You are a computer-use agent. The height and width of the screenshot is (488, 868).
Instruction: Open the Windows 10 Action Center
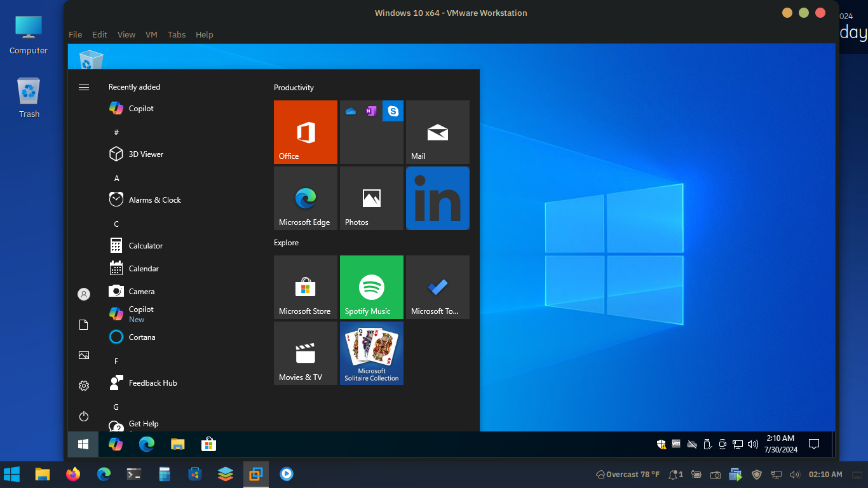coord(814,444)
